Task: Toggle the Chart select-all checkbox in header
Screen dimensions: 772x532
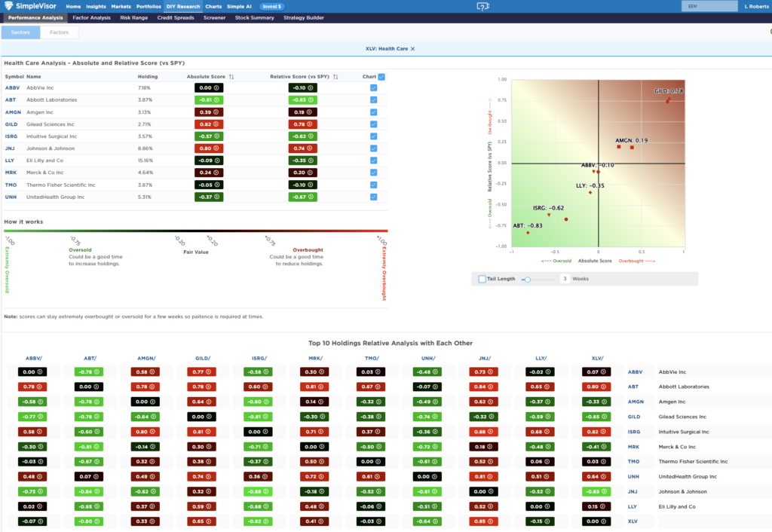Action: coord(381,77)
